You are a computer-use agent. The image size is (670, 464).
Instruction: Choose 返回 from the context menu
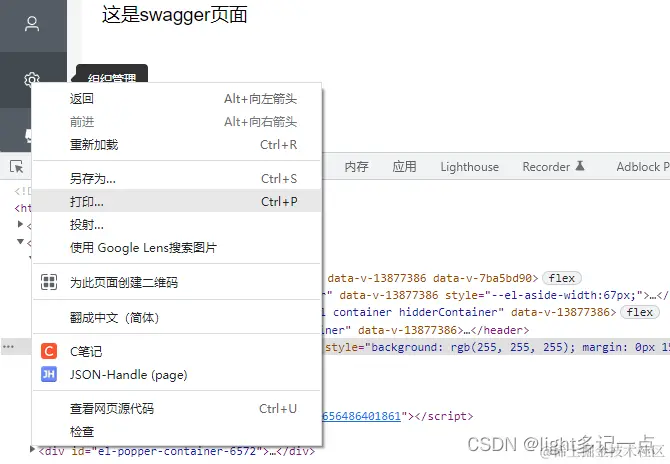coord(177,99)
